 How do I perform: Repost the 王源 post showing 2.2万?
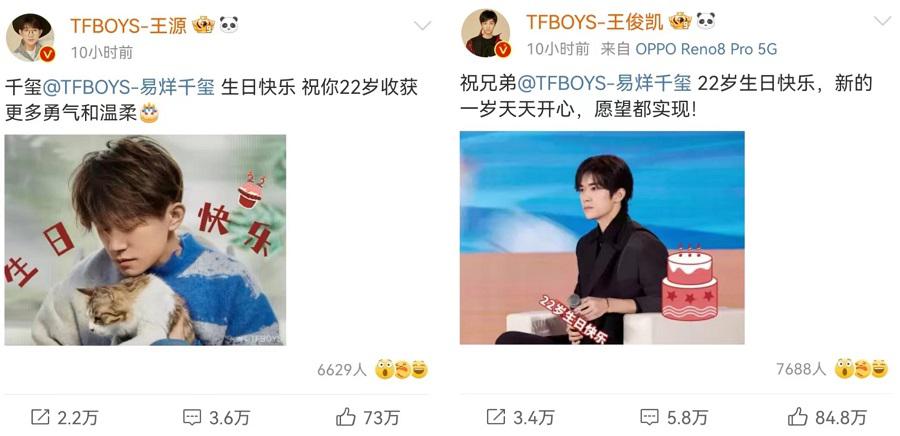coord(64,417)
